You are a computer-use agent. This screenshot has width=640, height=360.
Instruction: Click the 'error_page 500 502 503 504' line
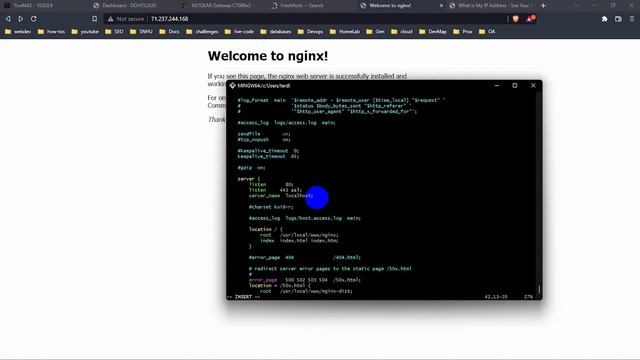pos(304,280)
